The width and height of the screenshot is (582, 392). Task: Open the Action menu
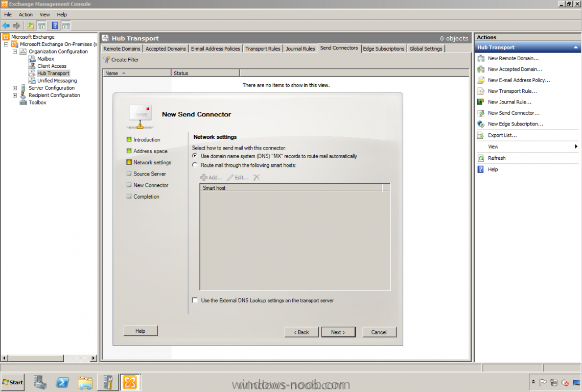point(26,14)
